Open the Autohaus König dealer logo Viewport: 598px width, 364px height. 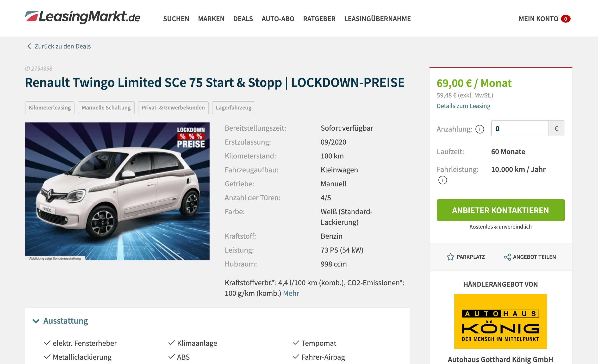click(x=500, y=321)
